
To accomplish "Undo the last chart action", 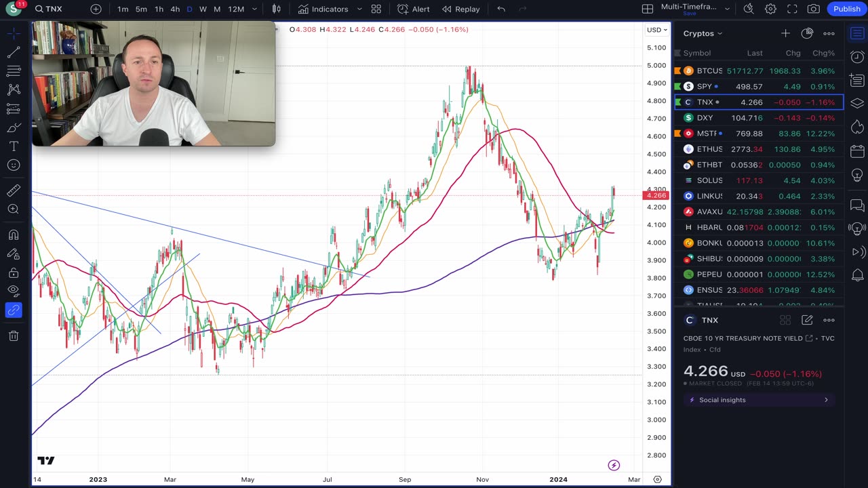I will [501, 9].
